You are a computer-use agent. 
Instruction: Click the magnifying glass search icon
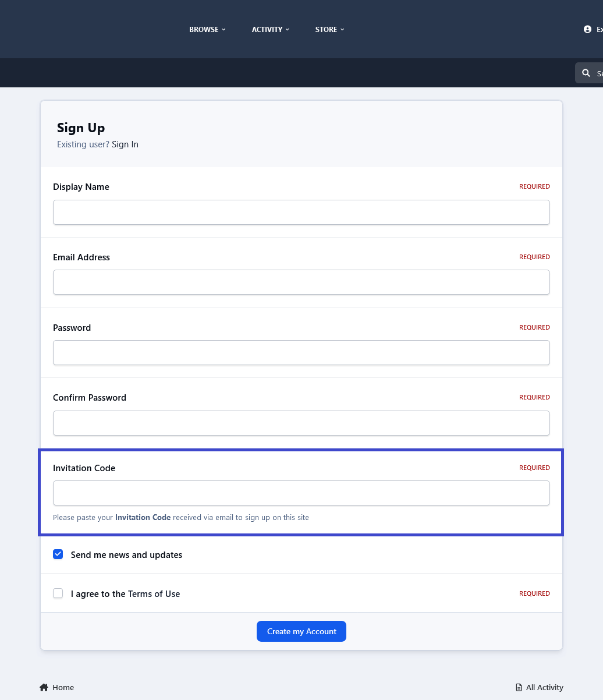point(586,73)
